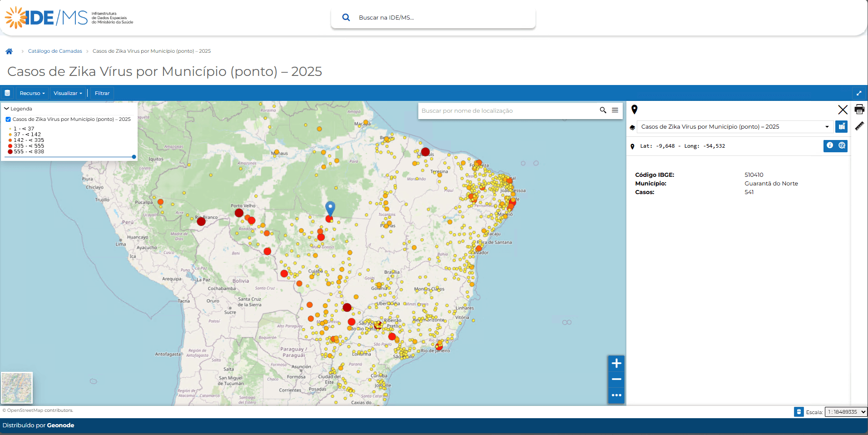Uncheck the Zika Vírus layer checkbox

pos(8,120)
